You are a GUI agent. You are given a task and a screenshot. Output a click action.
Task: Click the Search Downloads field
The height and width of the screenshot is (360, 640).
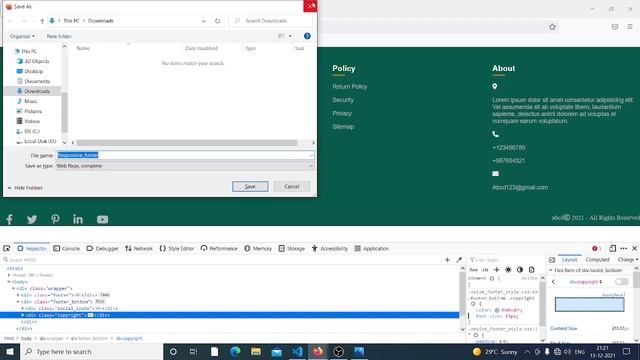pyautogui.click(x=271, y=21)
